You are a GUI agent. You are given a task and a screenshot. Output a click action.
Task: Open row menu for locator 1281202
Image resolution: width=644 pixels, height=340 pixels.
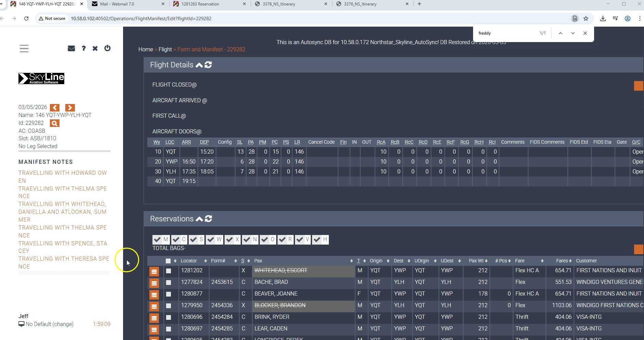coord(154,272)
